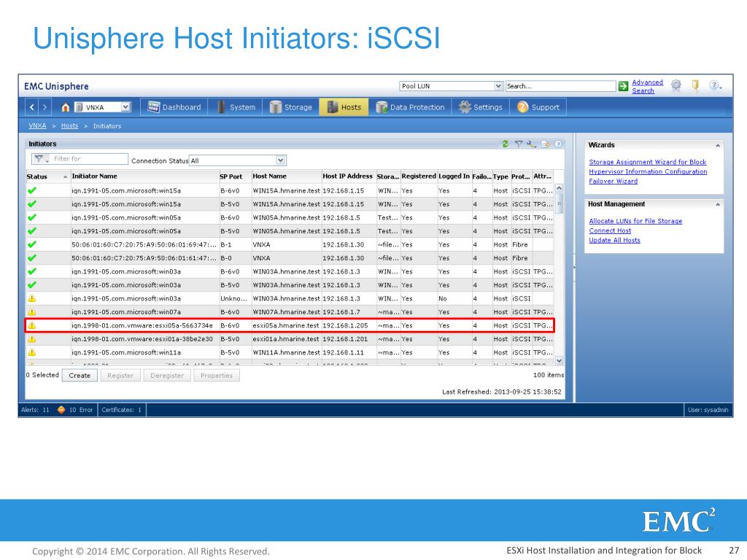747x560 pixels.
Task: Click the filter funnel icon in Initiators toolbar
Action: point(519,144)
